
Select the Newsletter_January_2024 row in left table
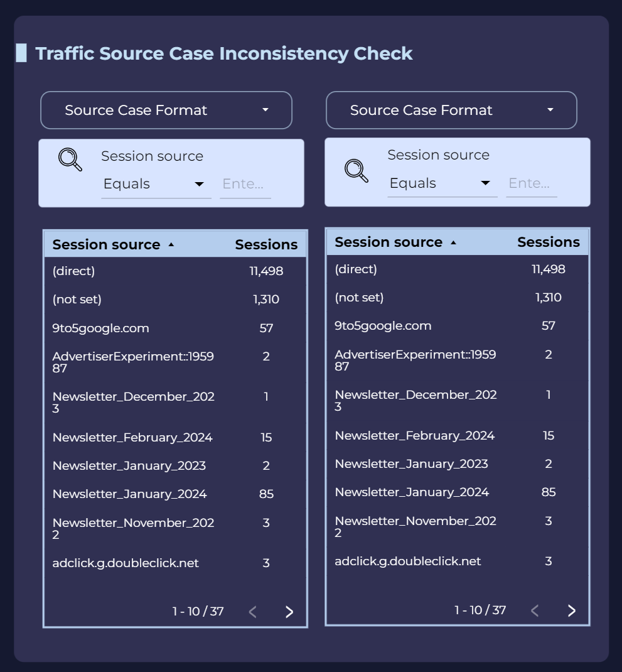(x=130, y=494)
